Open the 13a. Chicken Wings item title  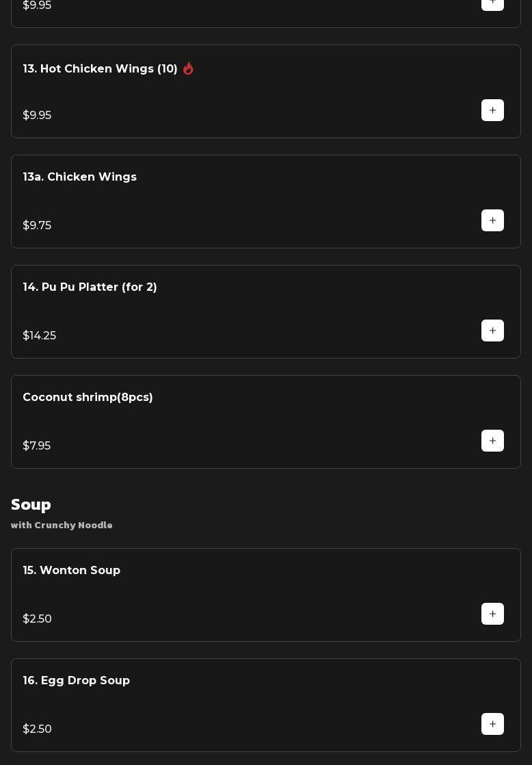tap(79, 177)
